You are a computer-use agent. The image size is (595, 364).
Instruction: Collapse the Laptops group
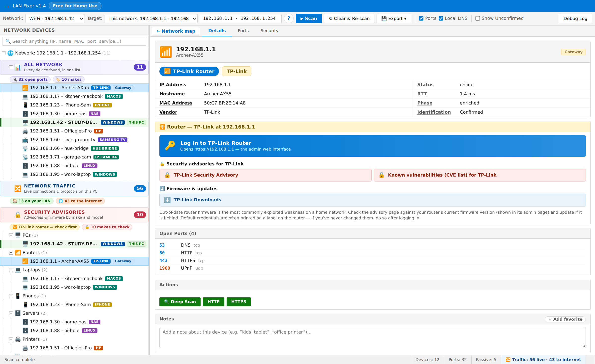11,270
